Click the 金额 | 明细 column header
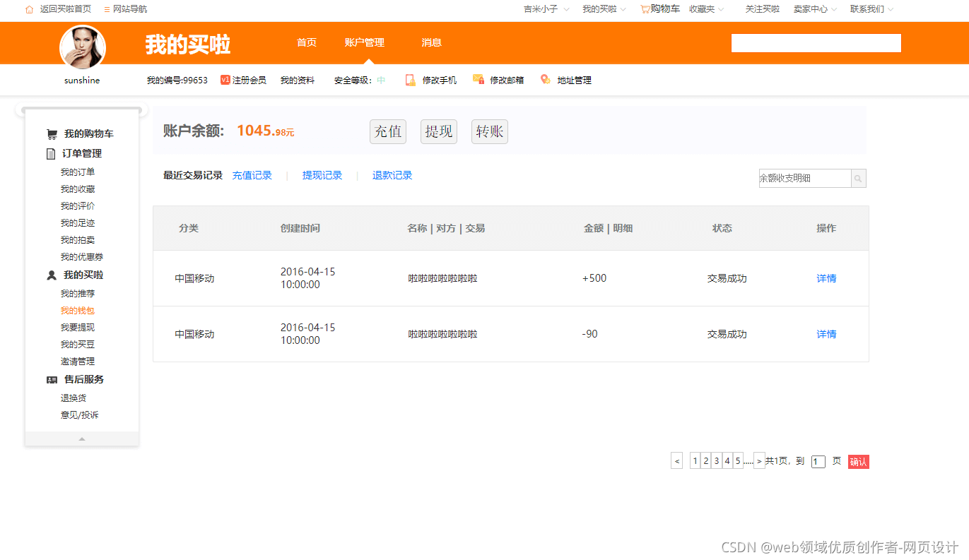 point(608,228)
